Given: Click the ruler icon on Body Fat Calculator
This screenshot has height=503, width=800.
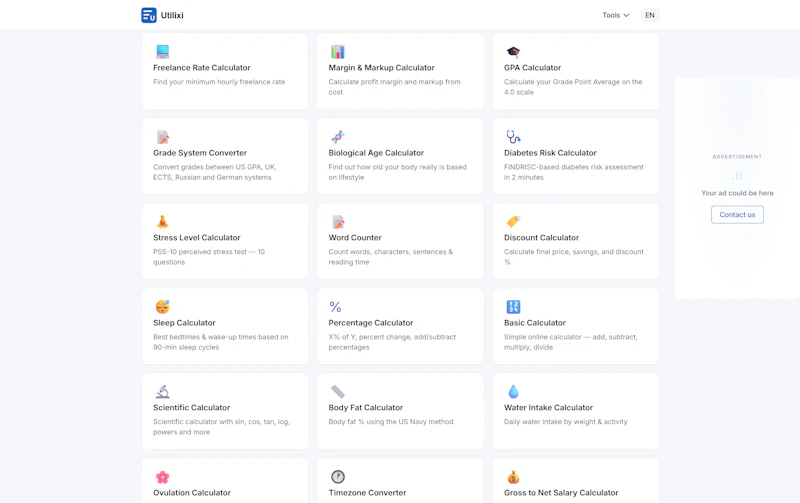Looking at the screenshot, I should pos(338,391).
